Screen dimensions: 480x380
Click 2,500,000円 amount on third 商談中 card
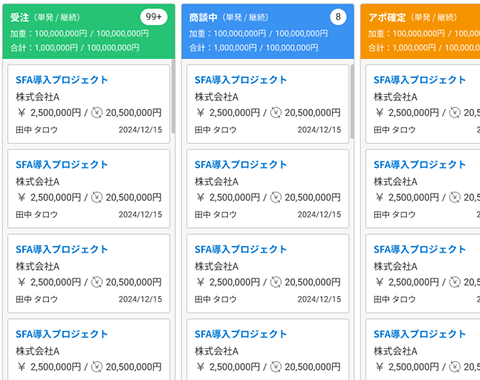tap(235, 282)
